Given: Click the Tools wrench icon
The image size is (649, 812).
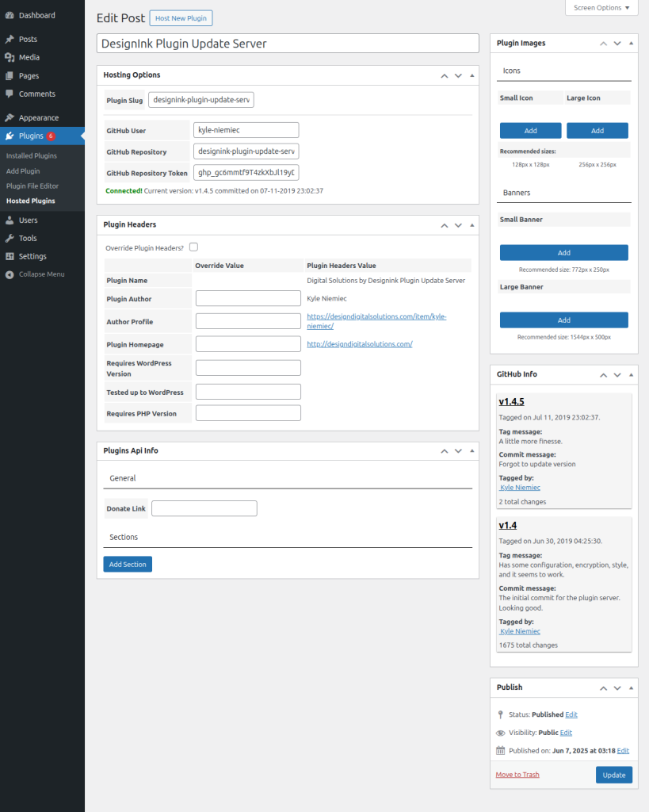Looking at the screenshot, I should tap(10, 238).
